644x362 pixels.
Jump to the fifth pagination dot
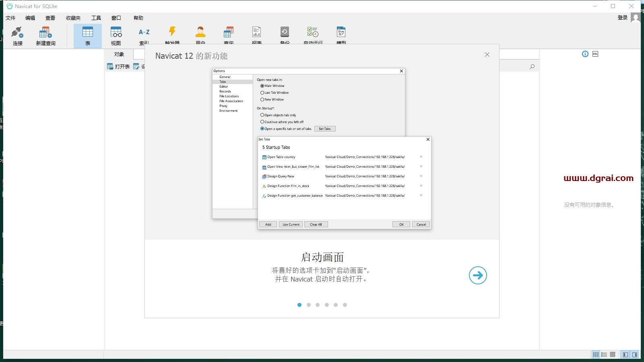coord(336,305)
